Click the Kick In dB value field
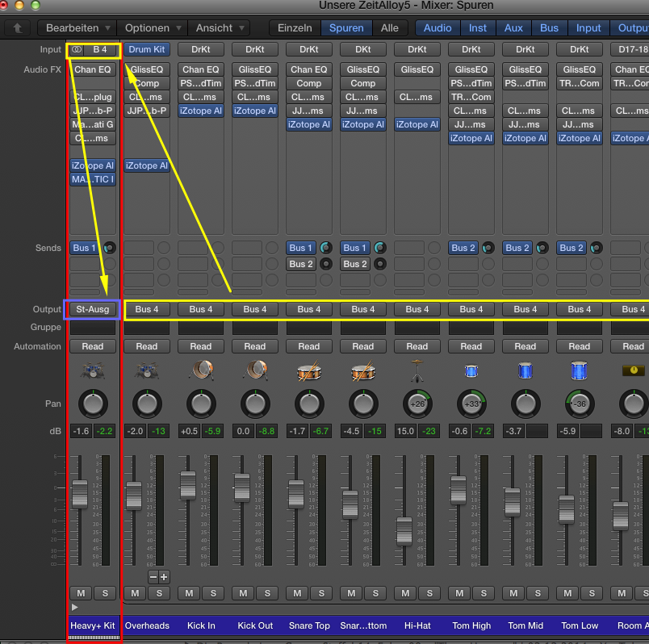Viewport: 649px width, 644px height. tap(189, 431)
